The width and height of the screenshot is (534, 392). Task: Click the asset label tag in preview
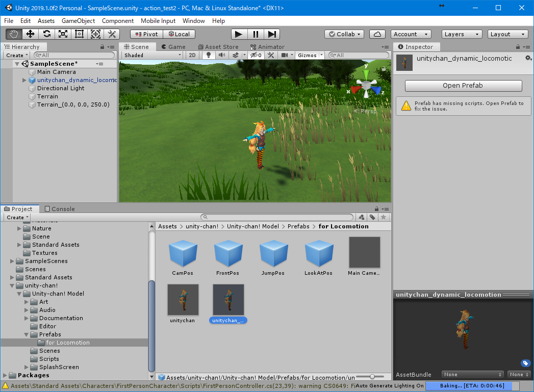(x=525, y=363)
